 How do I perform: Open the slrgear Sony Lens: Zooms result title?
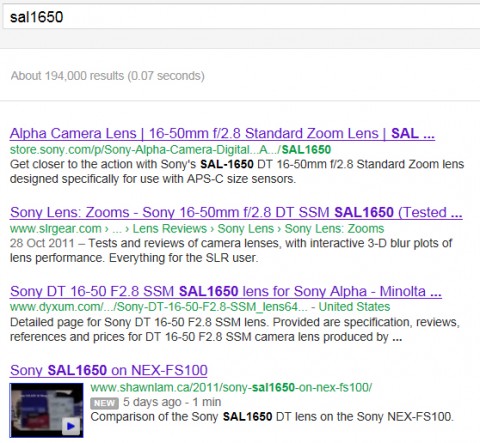click(x=236, y=213)
